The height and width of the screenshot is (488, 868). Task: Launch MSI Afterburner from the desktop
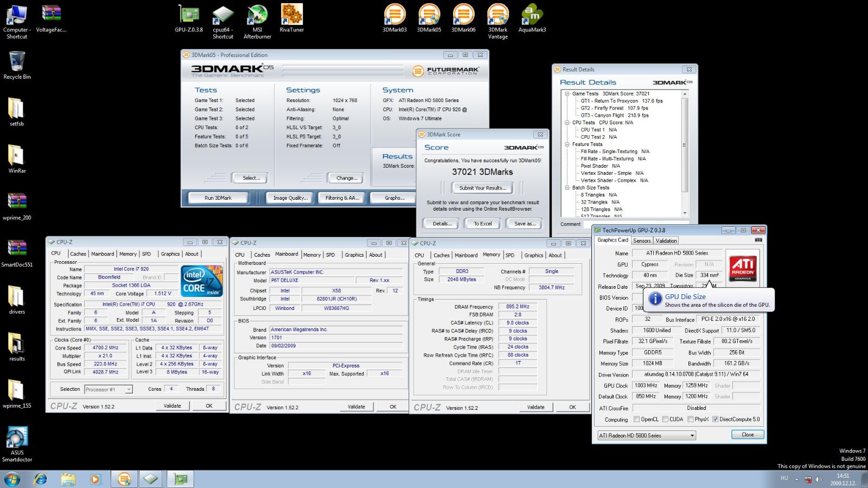257,22
